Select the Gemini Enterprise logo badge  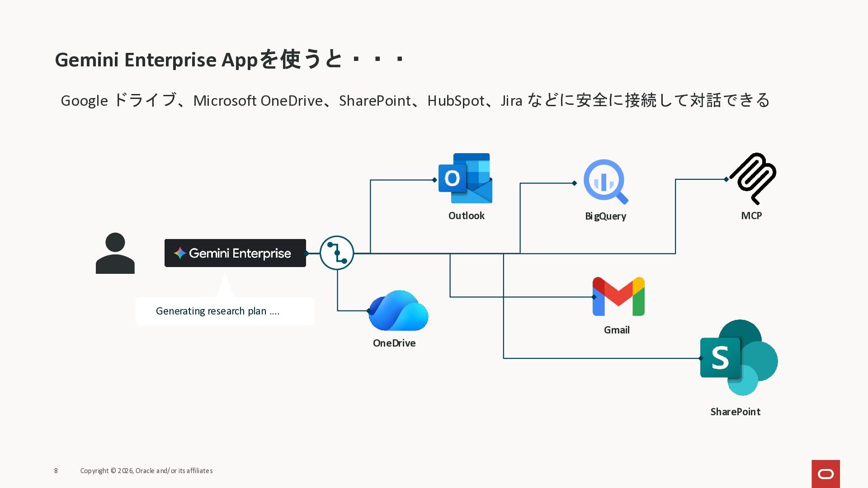(x=235, y=253)
